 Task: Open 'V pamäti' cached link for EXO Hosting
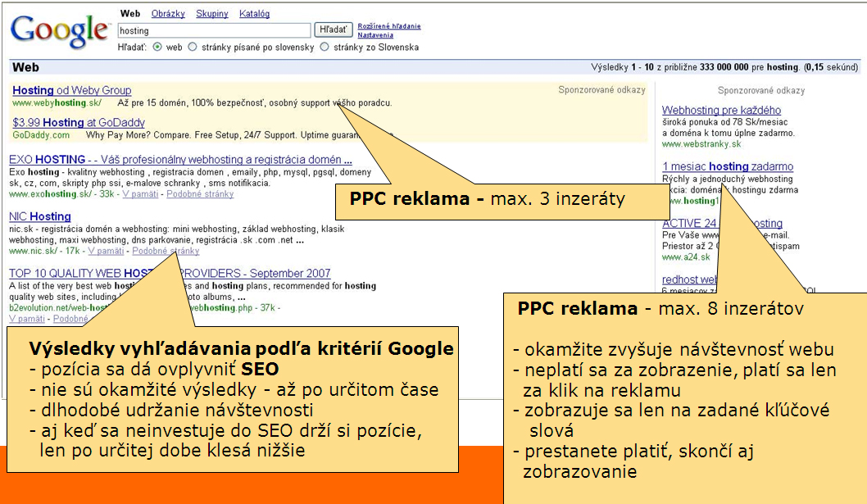tap(139, 194)
